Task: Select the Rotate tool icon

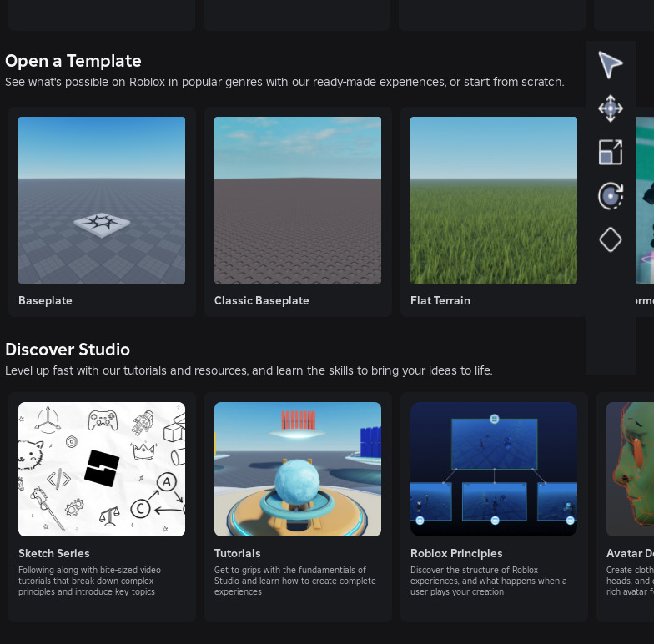Action: click(611, 195)
